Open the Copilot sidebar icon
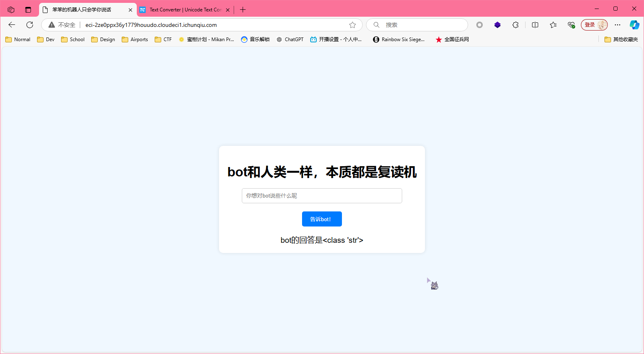The image size is (644, 354). click(634, 25)
